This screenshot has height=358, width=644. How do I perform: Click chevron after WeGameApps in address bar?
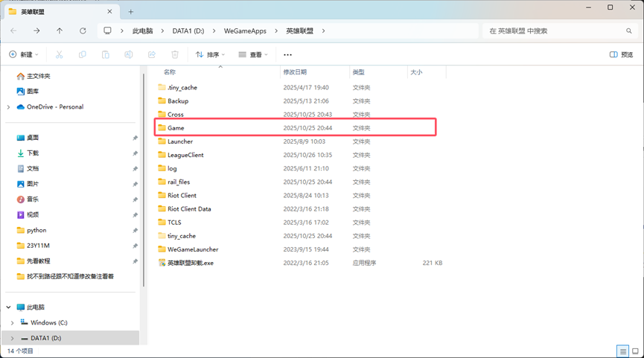(276, 31)
